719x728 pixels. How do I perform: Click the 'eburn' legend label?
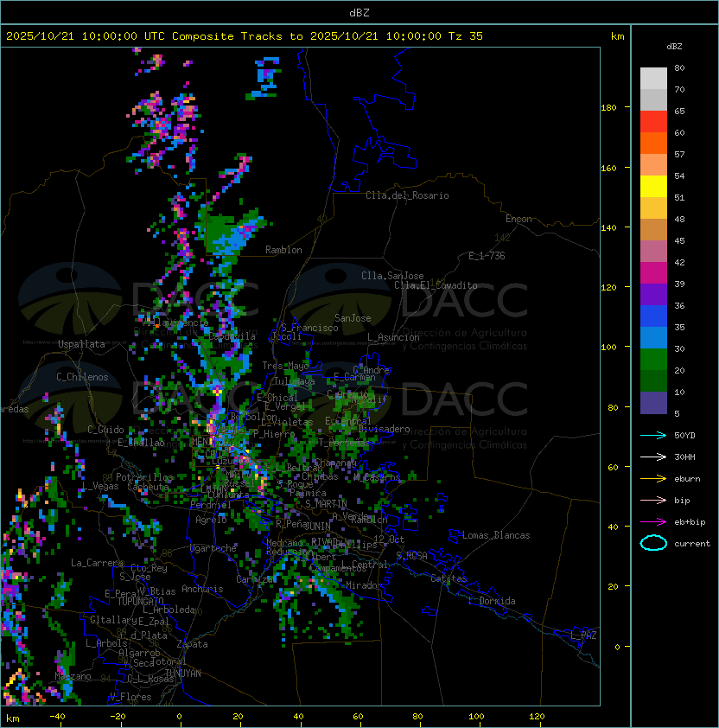point(687,479)
